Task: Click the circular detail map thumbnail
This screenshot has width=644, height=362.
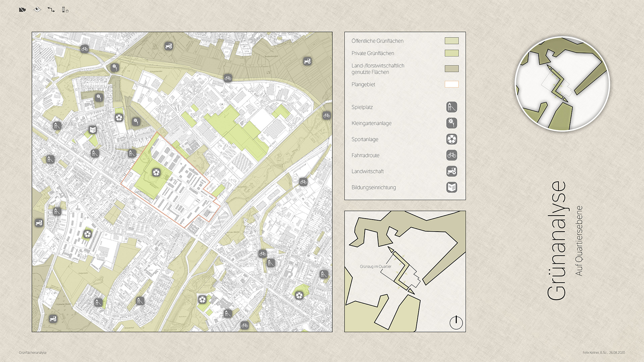Action: coord(562,84)
